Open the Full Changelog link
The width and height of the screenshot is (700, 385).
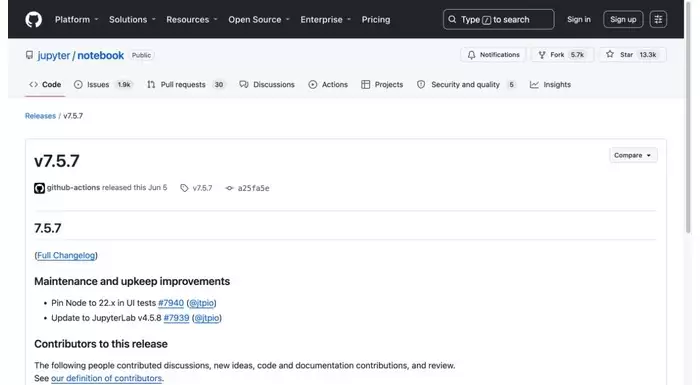pos(66,255)
